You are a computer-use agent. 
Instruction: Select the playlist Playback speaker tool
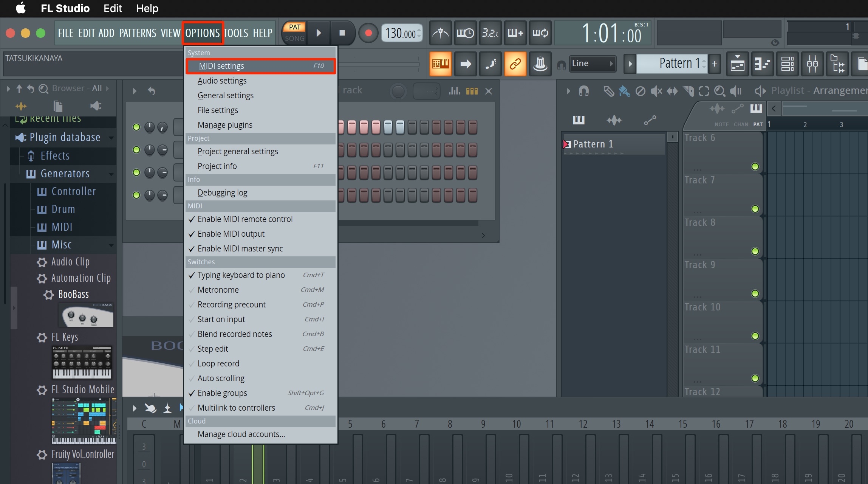(736, 91)
